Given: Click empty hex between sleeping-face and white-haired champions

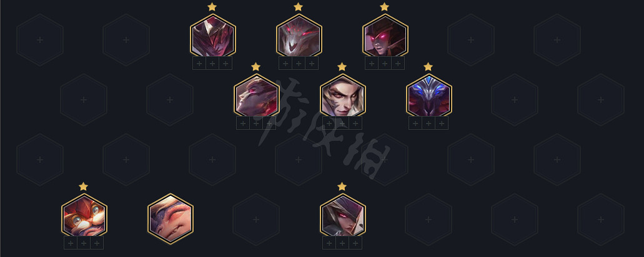Looking at the screenshot, I should click(256, 220).
